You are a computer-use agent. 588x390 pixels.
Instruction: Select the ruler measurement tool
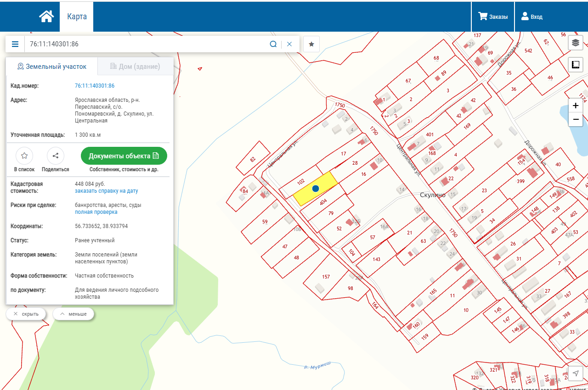(x=576, y=65)
